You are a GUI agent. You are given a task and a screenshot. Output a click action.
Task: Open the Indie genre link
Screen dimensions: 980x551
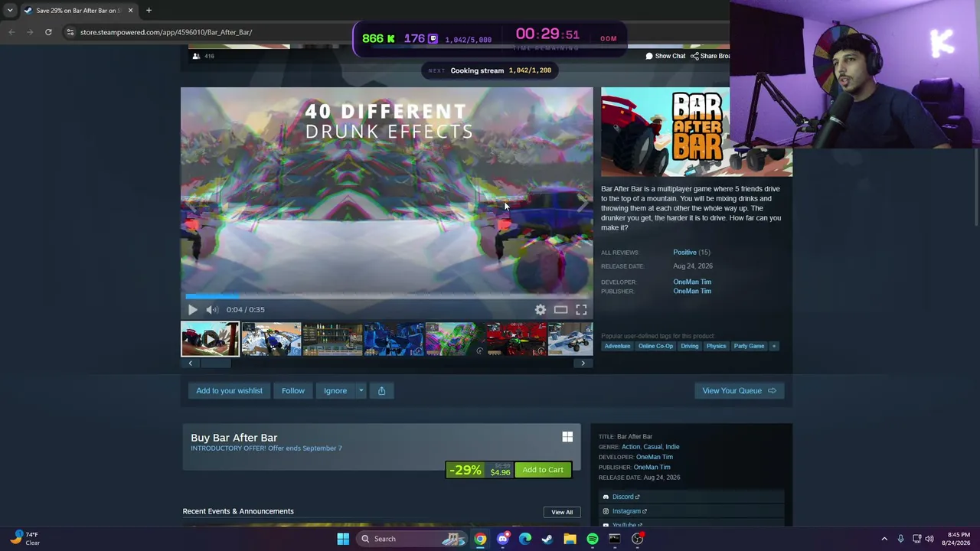(672, 447)
